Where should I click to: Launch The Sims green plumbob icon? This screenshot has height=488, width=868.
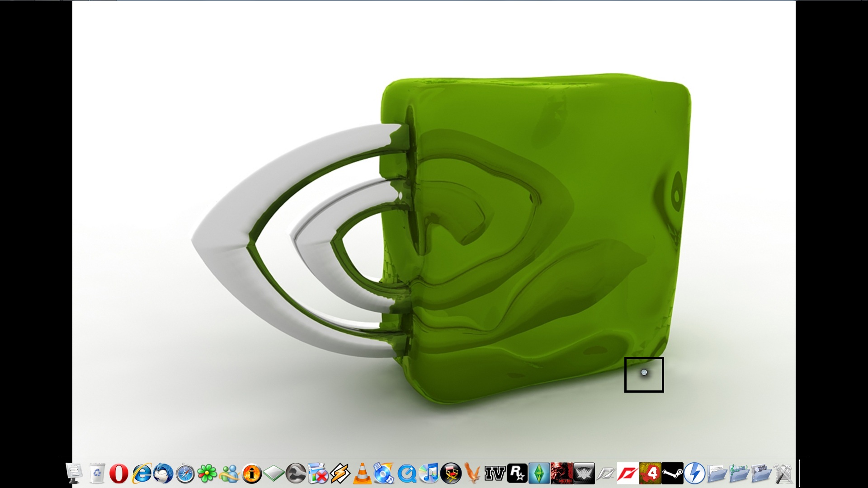(539, 473)
